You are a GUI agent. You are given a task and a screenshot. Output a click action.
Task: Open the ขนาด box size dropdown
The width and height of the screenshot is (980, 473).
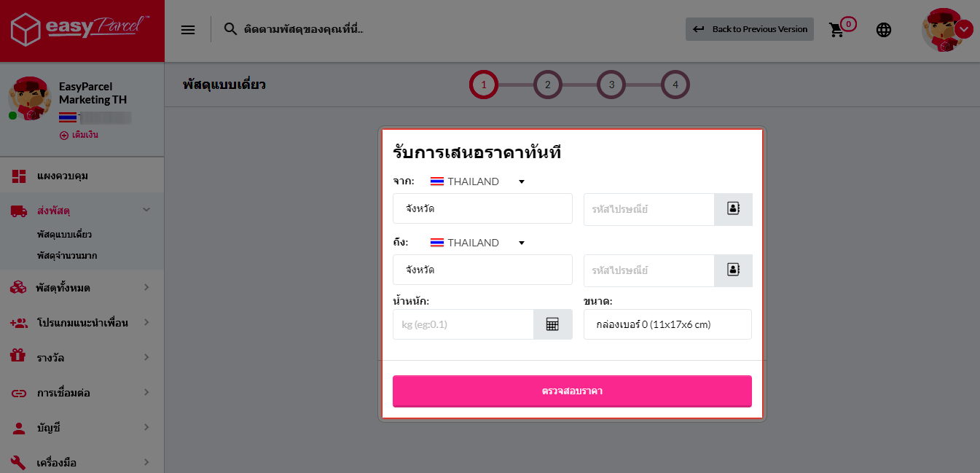pyautogui.click(x=667, y=324)
